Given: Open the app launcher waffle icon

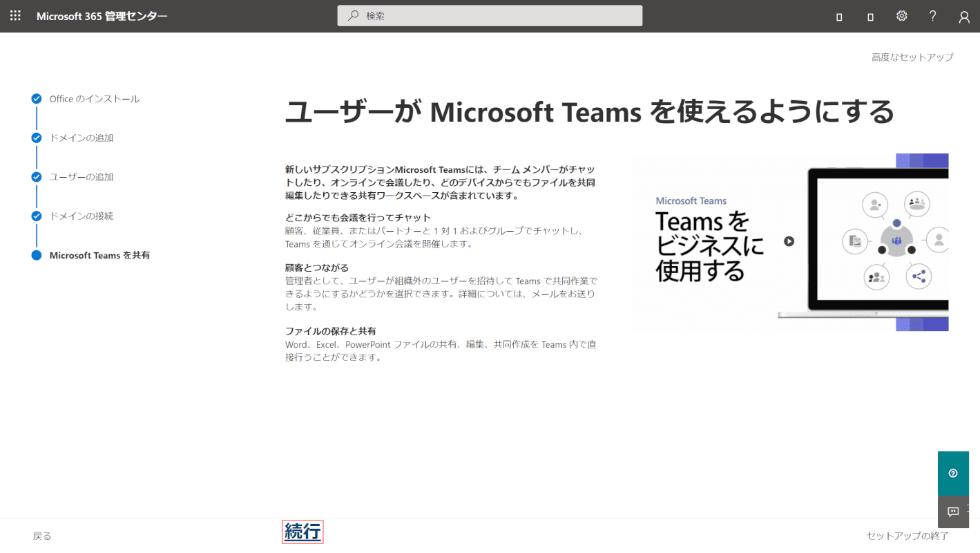Looking at the screenshot, I should (x=15, y=16).
